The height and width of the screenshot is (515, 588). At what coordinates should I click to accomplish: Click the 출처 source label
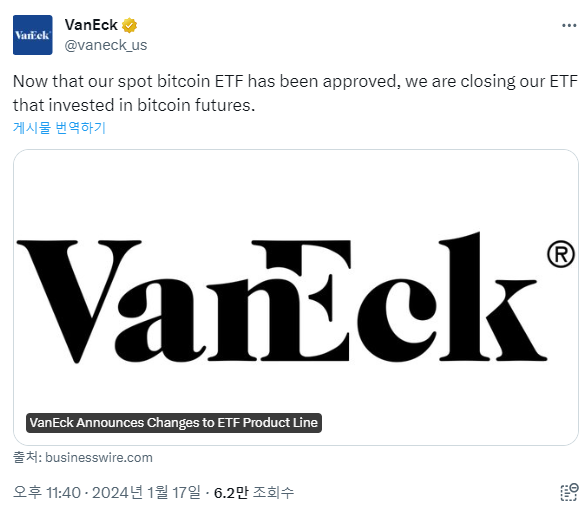(x=26, y=457)
